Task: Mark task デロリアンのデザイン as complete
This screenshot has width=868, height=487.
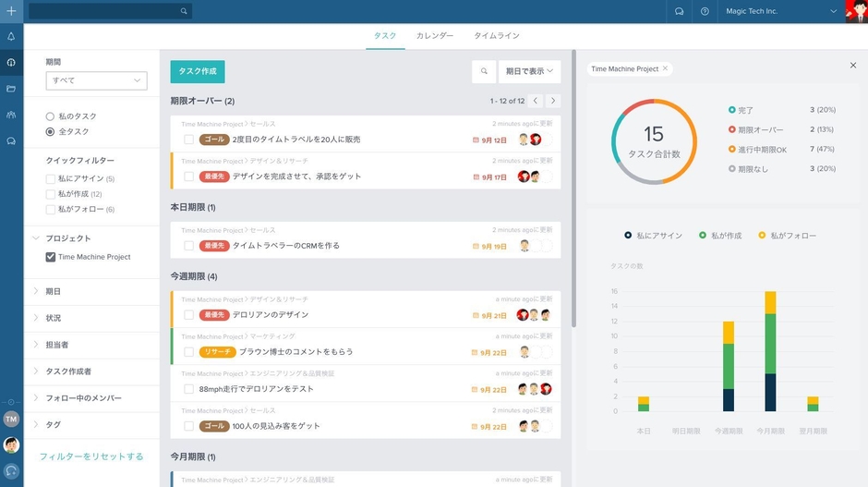Action: point(188,315)
